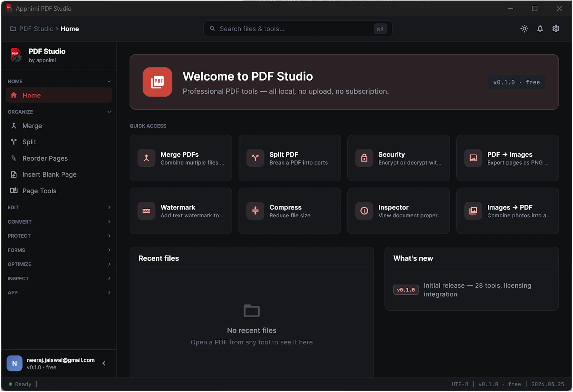Expand the OPTIMIZE sidebar section
573x392 pixels.
(109, 264)
